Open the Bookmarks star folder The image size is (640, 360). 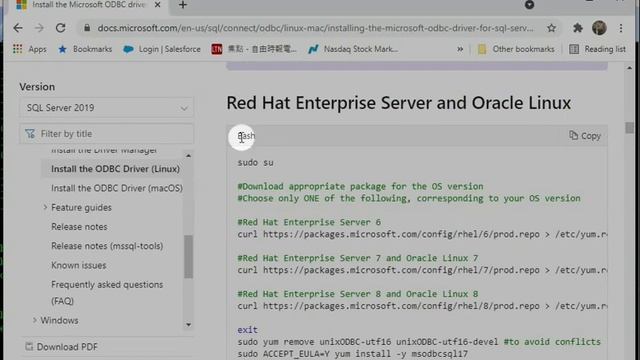85,49
